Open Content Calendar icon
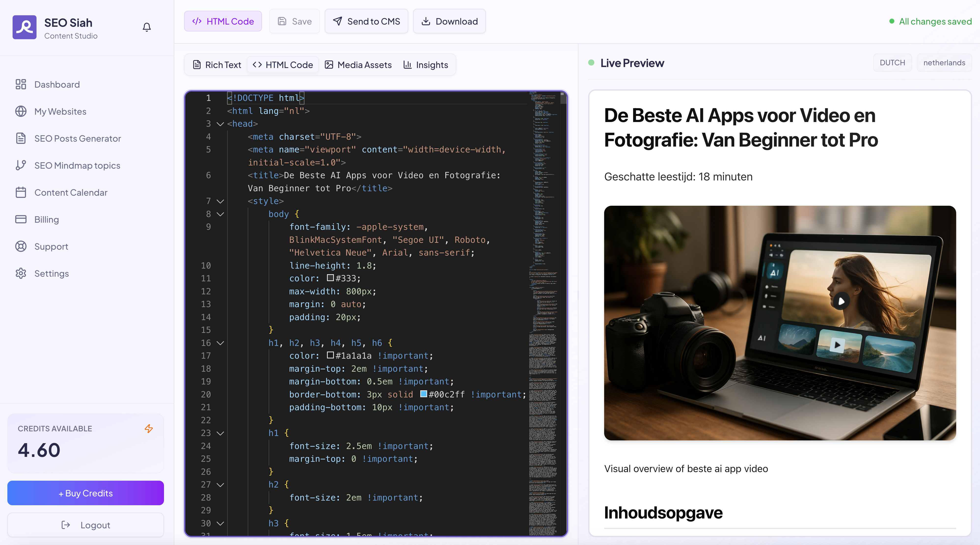 (x=21, y=192)
